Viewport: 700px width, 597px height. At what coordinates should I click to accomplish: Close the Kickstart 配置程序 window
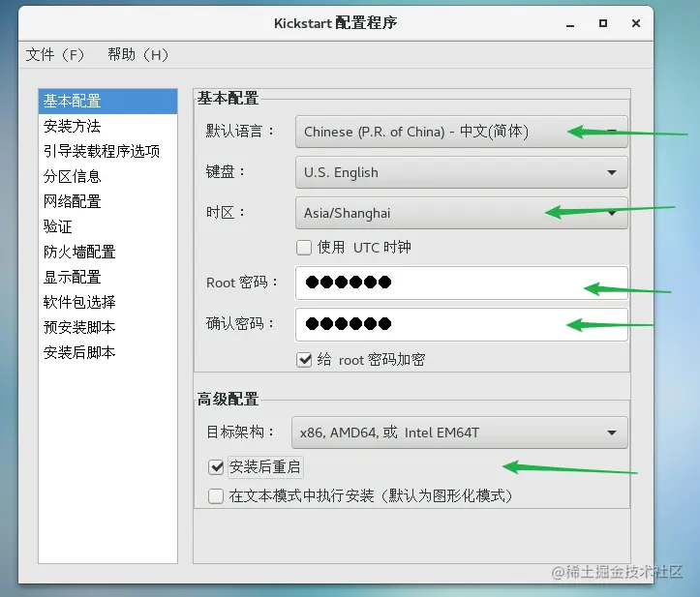636,23
